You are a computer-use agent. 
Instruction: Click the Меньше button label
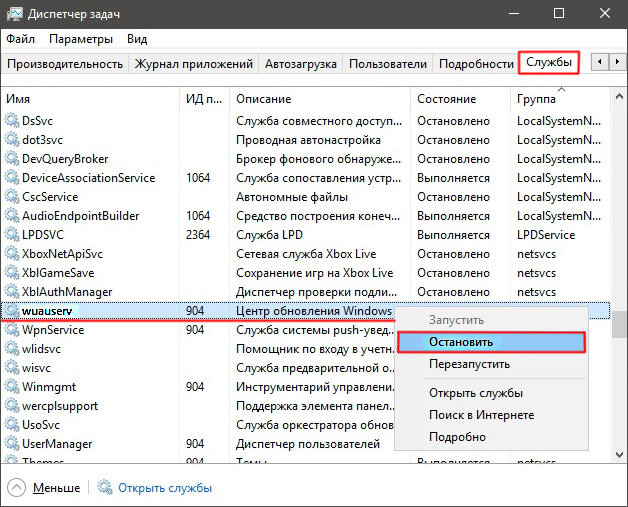pyautogui.click(x=56, y=488)
